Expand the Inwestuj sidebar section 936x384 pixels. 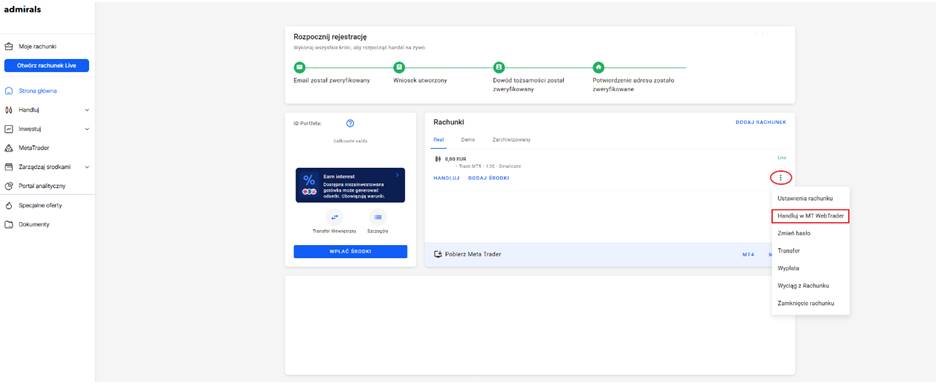point(87,128)
